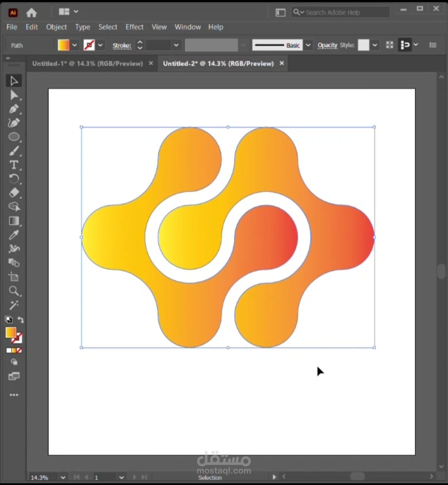Open the File menu
Image resolution: width=448 pixels, height=485 pixels.
(12, 27)
